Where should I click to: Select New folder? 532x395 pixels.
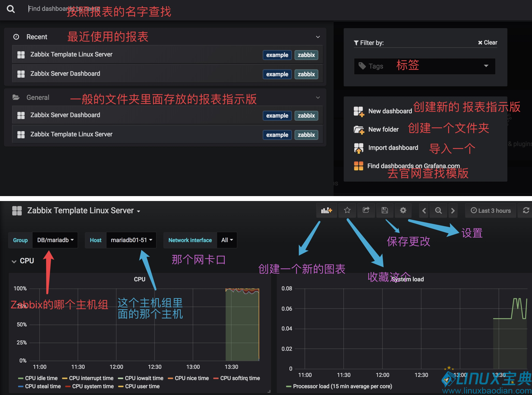click(384, 129)
